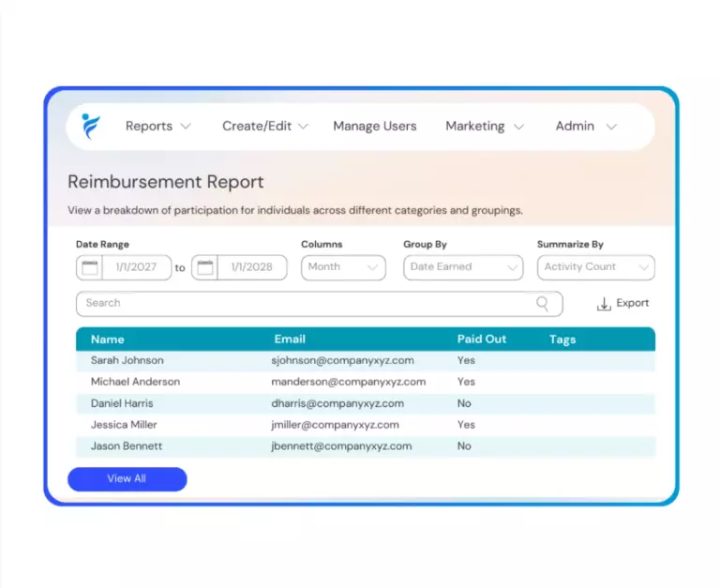Viewport: 720px width, 588px height.
Task: Click the start date calendar icon
Action: (90, 267)
